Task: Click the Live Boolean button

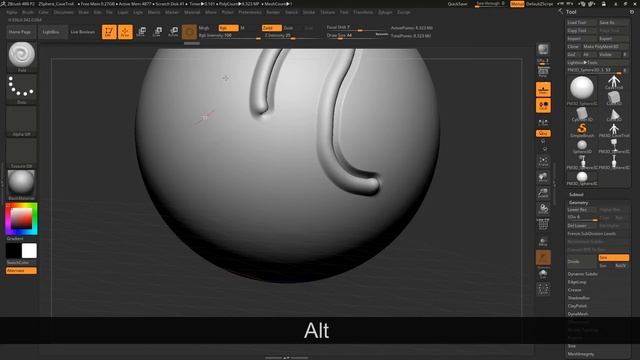Action: 83,32
